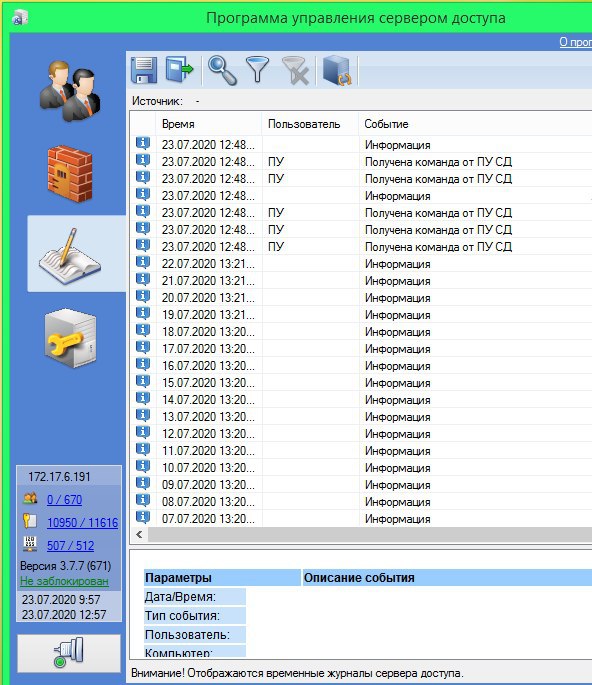Select the row dated 09.07.2020 13:20
Screen dimensions: 592x685
pos(361,485)
